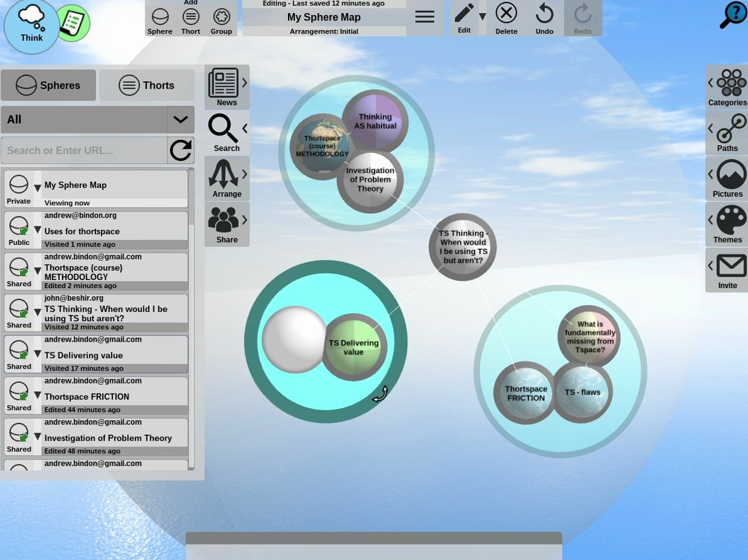Open the News panel
Viewport: 748px width, 560px height.
click(227, 87)
